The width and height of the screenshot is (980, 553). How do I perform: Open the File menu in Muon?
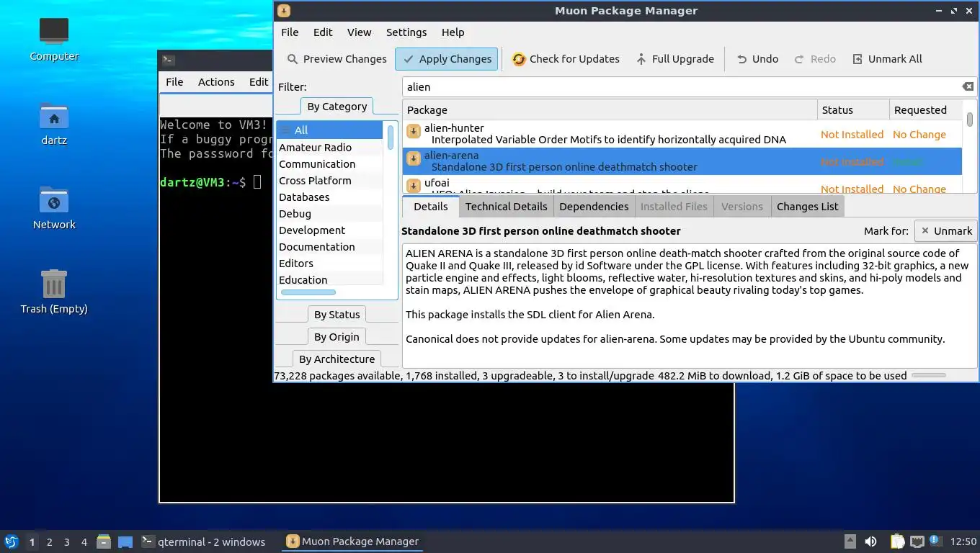[x=290, y=32]
